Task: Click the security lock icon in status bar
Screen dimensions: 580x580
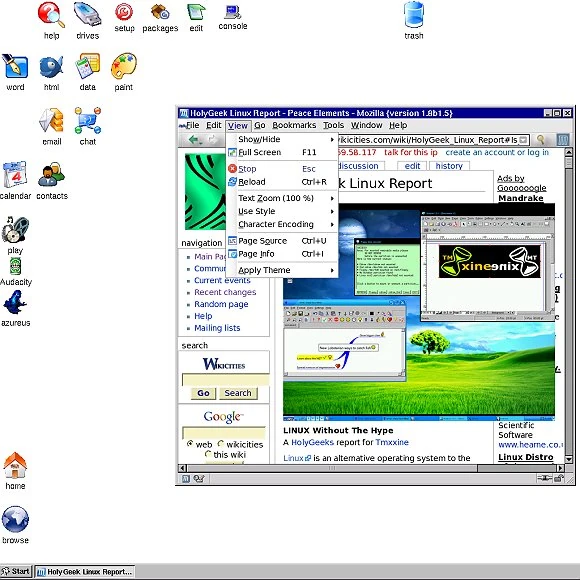Action: [x=559, y=479]
